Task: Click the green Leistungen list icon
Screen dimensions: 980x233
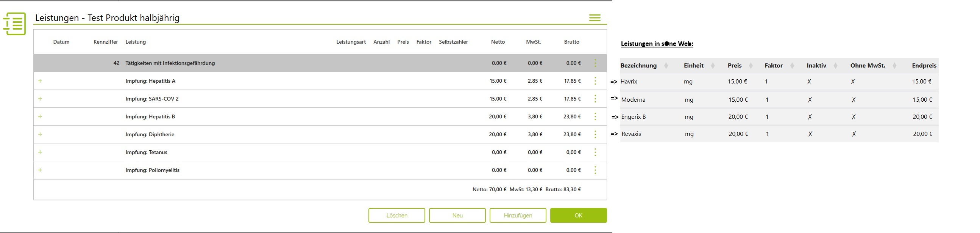Action: pos(14,24)
